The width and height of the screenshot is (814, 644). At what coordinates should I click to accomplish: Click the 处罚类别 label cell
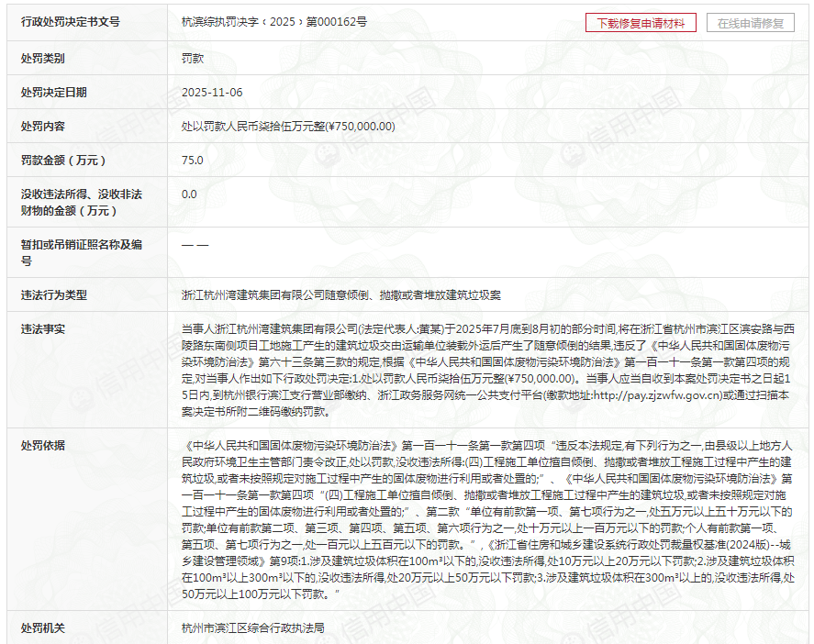click(x=43, y=58)
